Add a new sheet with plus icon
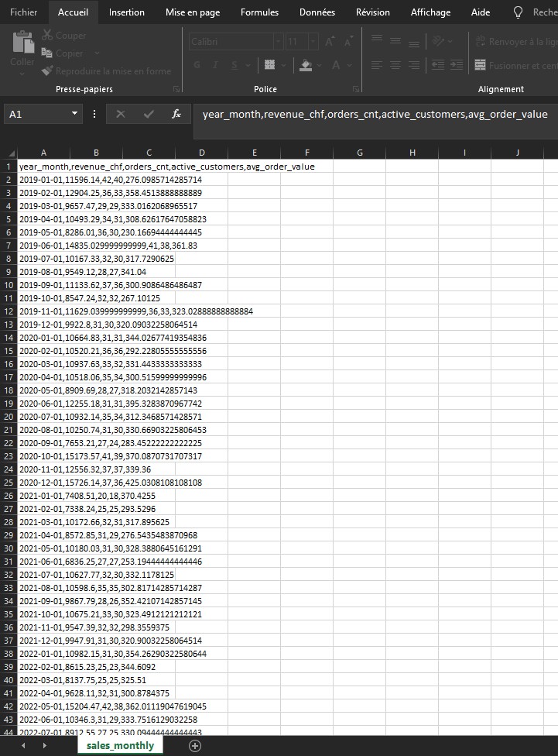The width and height of the screenshot is (558, 756). [x=195, y=745]
